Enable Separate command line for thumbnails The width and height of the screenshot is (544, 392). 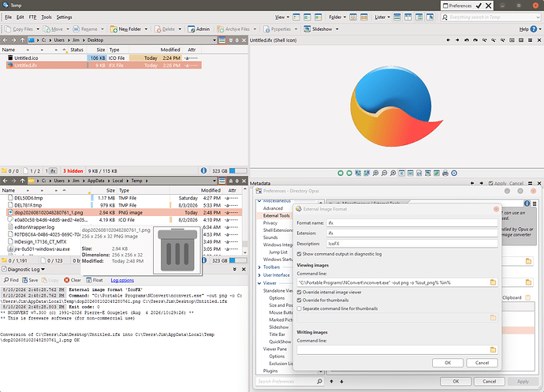299,308
